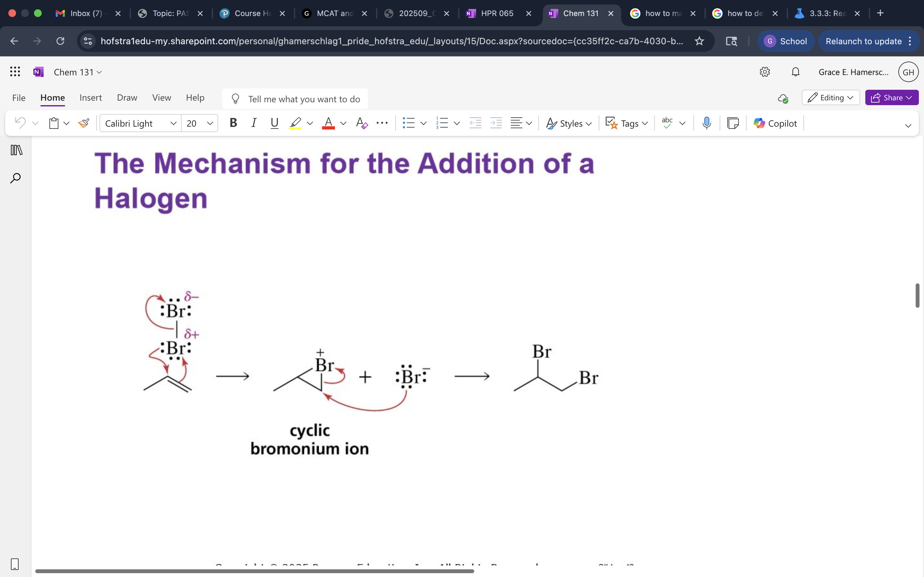Image resolution: width=924 pixels, height=577 pixels.
Task: Toggle italic formatting
Action: [x=254, y=123]
